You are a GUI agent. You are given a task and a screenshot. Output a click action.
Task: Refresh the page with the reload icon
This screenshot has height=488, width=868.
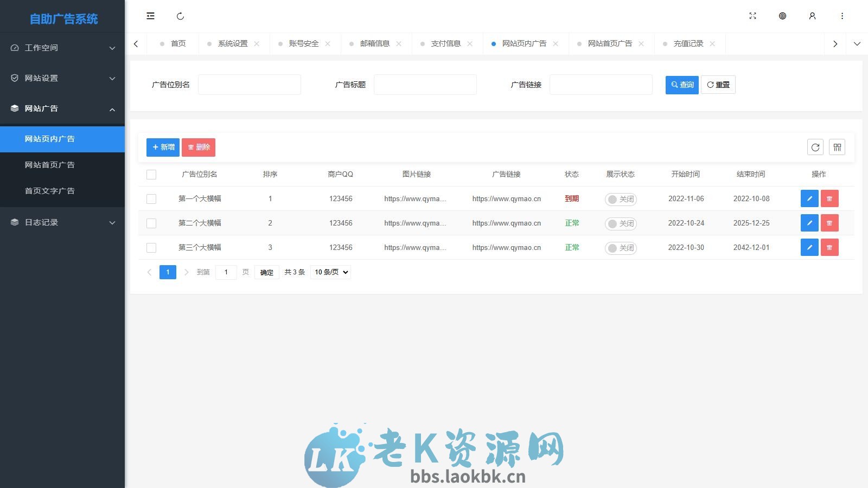coord(180,16)
